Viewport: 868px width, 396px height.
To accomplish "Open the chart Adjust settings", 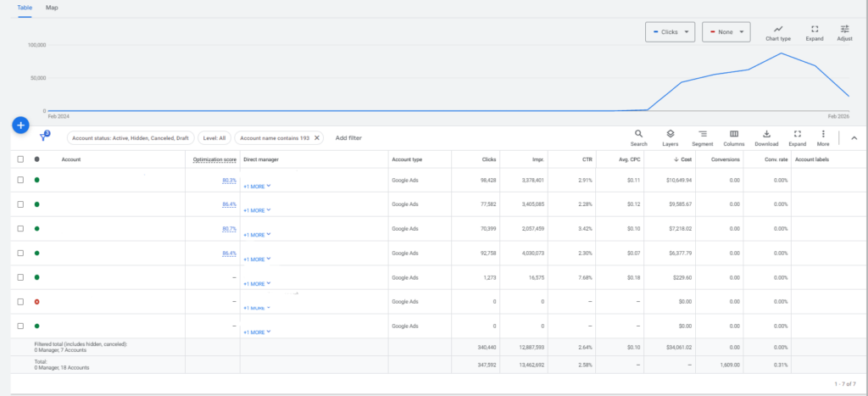I will [x=844, y=32].
